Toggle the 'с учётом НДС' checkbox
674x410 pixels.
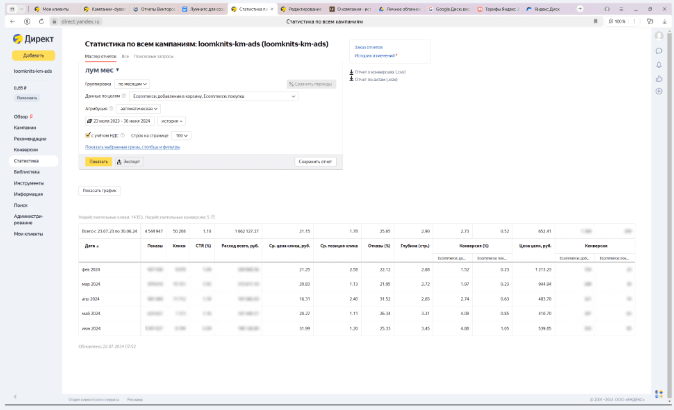tap(89, 134)
